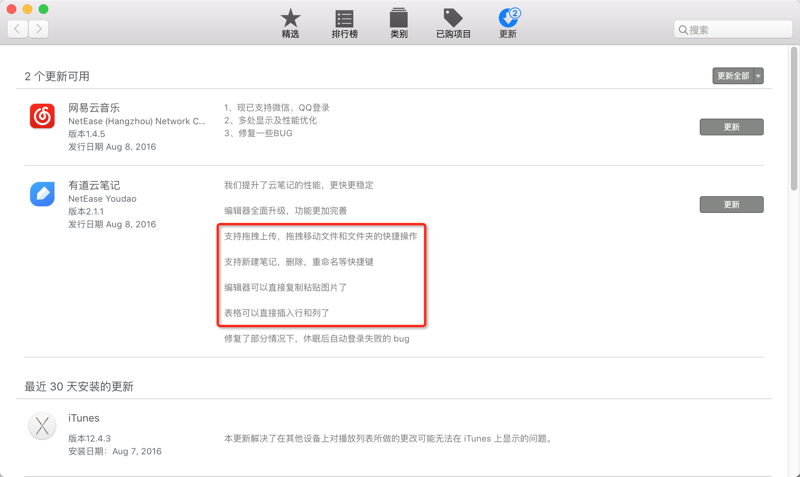
Task: Click the 版本12.4.3 version text
Action: [x=89, y=439]
